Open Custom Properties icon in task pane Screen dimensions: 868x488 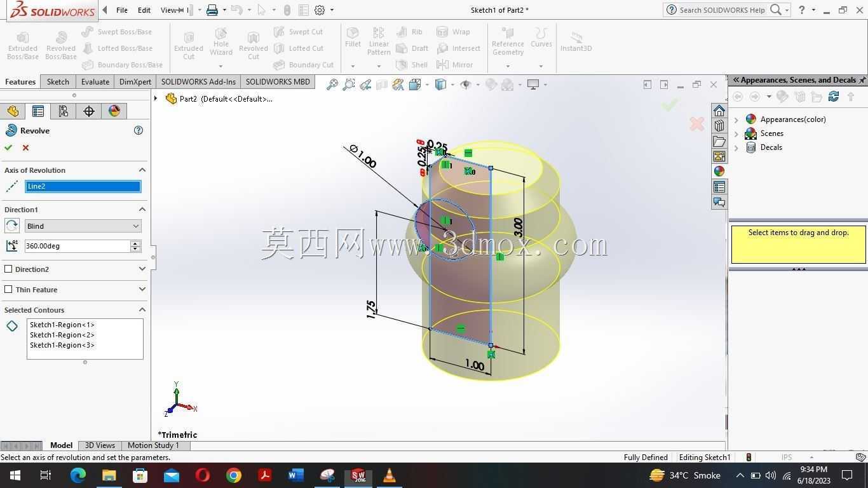tap(719, 187)
